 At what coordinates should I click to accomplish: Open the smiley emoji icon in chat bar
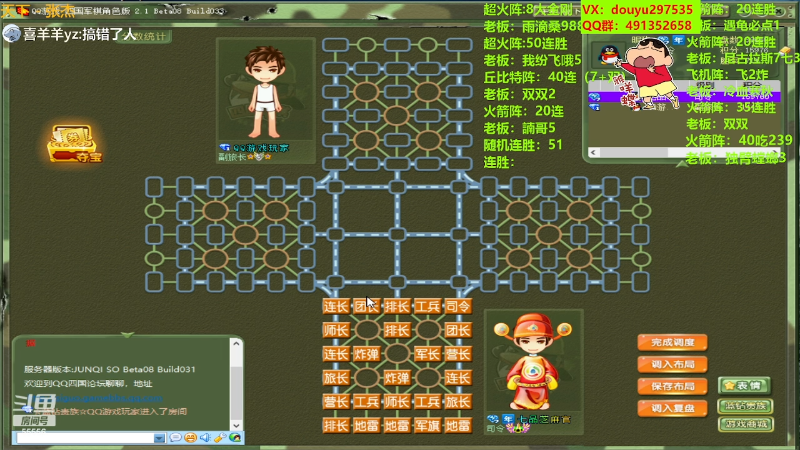click(x=190, y=438)
